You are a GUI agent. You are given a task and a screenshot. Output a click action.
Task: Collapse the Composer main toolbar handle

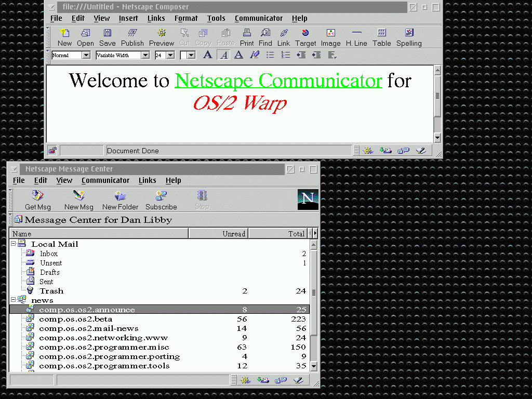point(48,37)
